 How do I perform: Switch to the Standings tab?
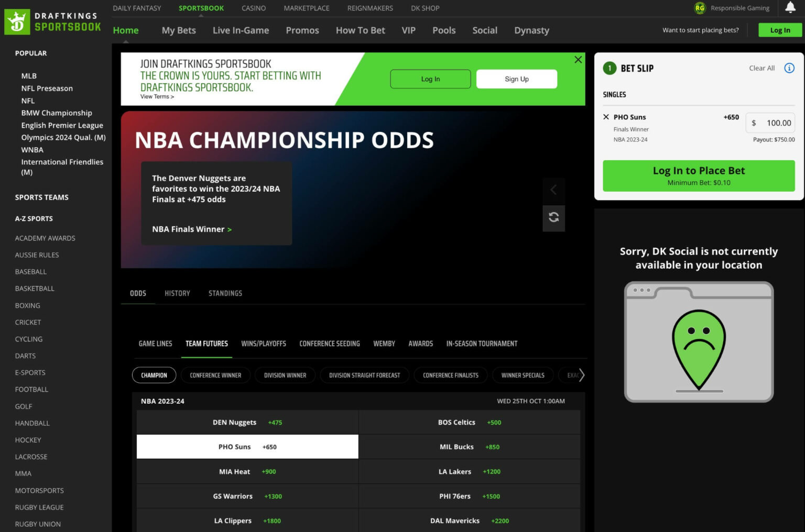click(225, 293)
